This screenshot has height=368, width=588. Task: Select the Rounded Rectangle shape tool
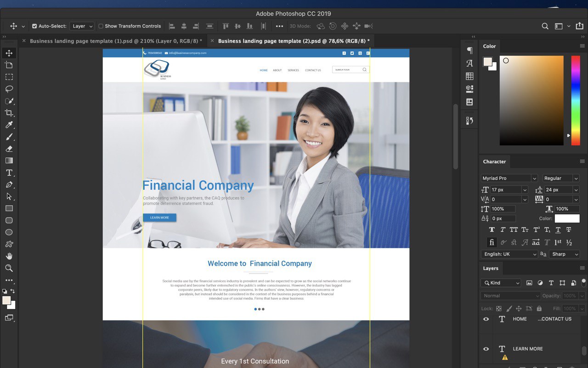[x=9, y=221]
